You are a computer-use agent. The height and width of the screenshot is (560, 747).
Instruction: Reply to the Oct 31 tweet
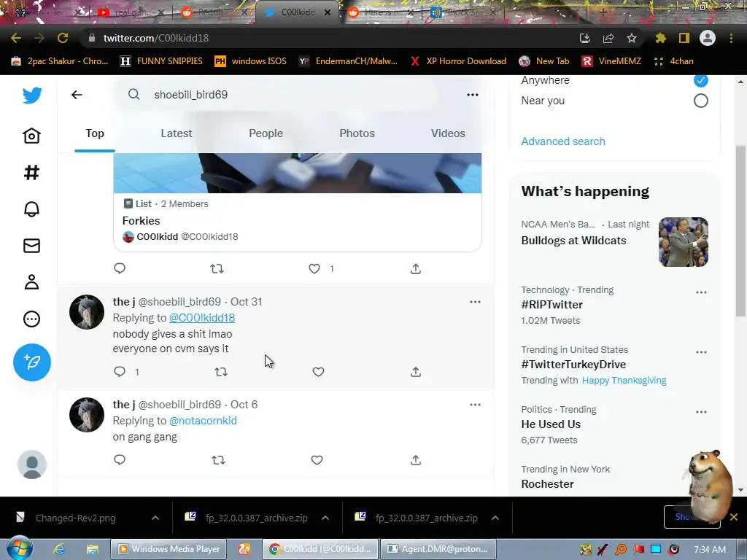[x=120, y=371]
